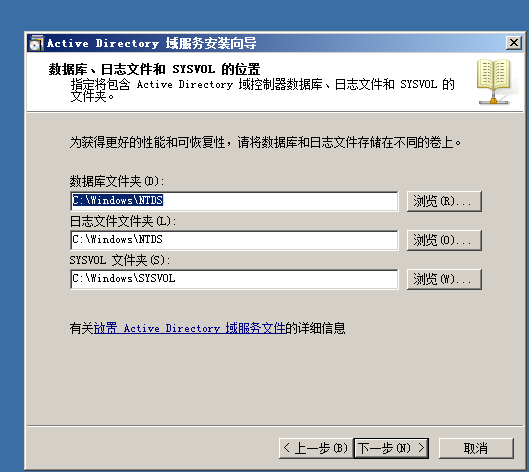
Task: Open the 放置 Active Directory 域服务文件 link
Action: [190, 328]
